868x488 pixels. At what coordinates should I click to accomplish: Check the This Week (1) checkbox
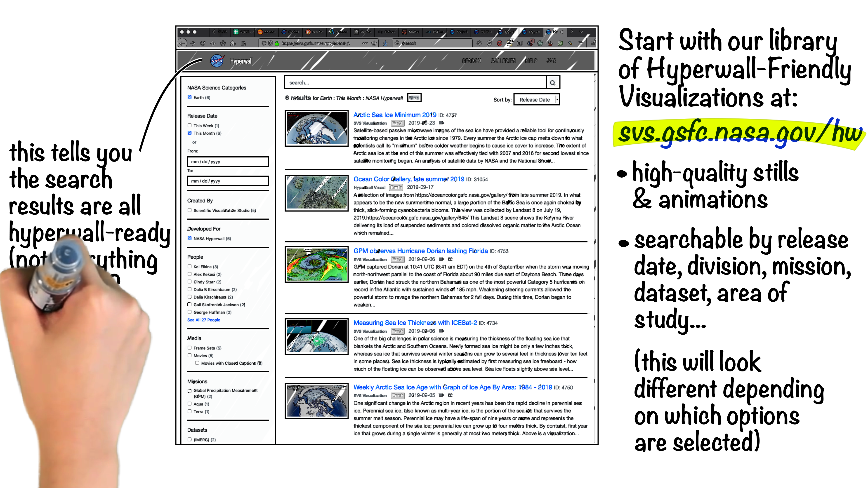pyautogui.click(x=189, y=125)
